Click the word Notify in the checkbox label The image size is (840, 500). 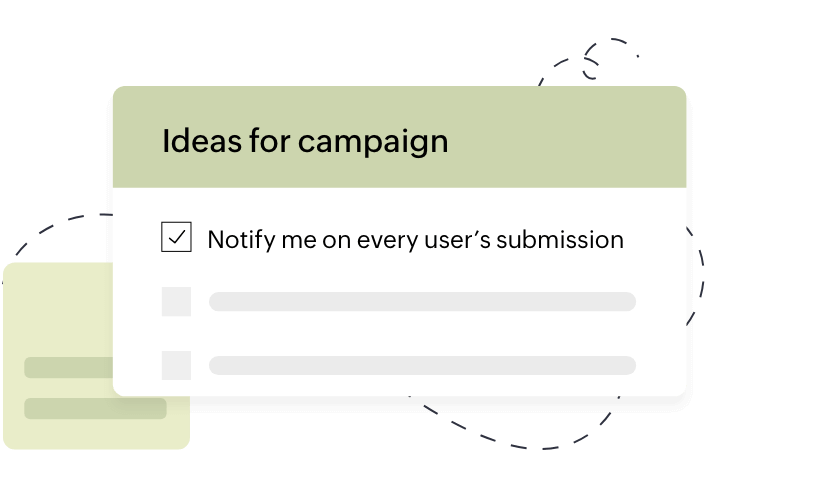pos(236,240)
